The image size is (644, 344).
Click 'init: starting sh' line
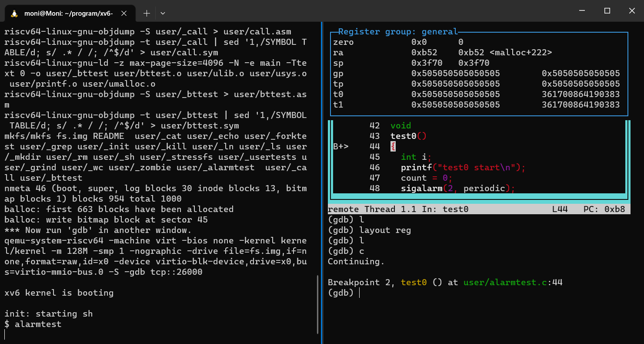49,314
